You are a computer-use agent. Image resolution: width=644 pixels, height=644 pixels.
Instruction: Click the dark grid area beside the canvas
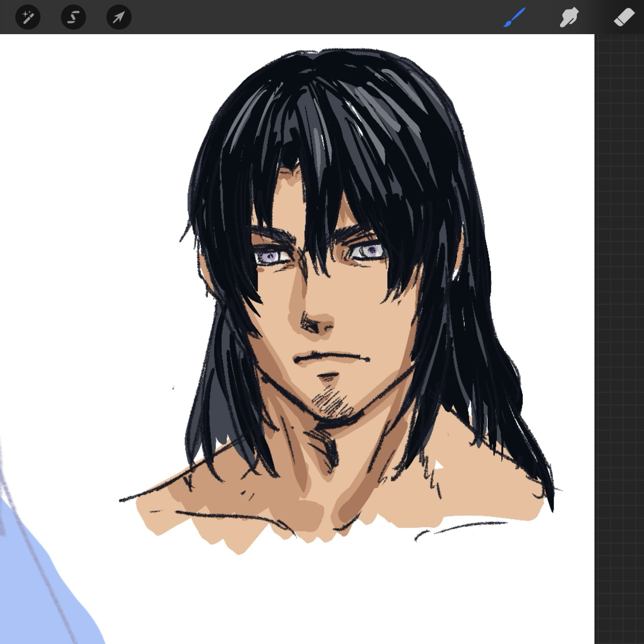point(619,314)
